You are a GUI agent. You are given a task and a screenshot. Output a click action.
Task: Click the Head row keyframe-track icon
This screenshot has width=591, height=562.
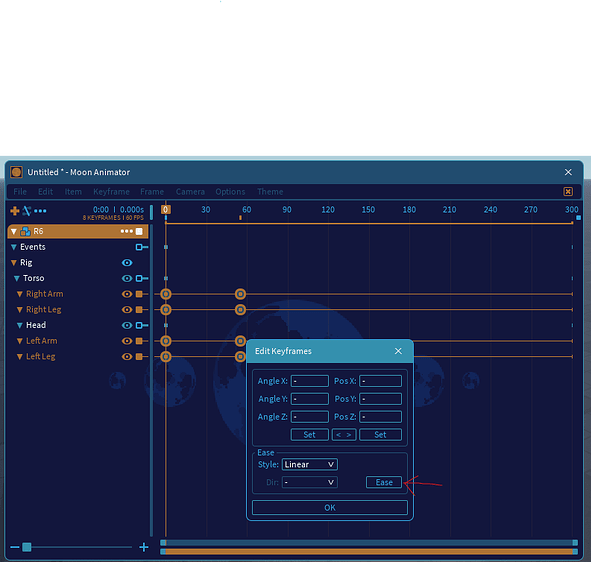point(142,325)
